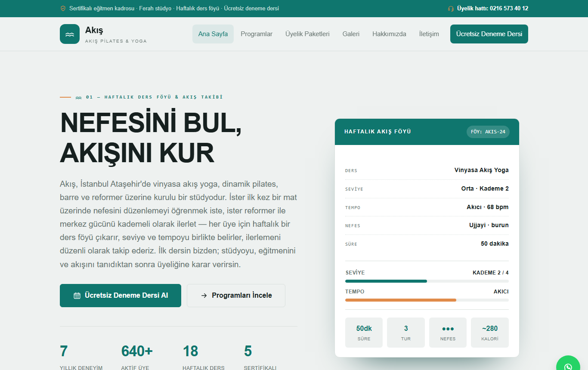
Task: Click the headset icon beside Üyelik hattı
Action: [x=451, y=9]
